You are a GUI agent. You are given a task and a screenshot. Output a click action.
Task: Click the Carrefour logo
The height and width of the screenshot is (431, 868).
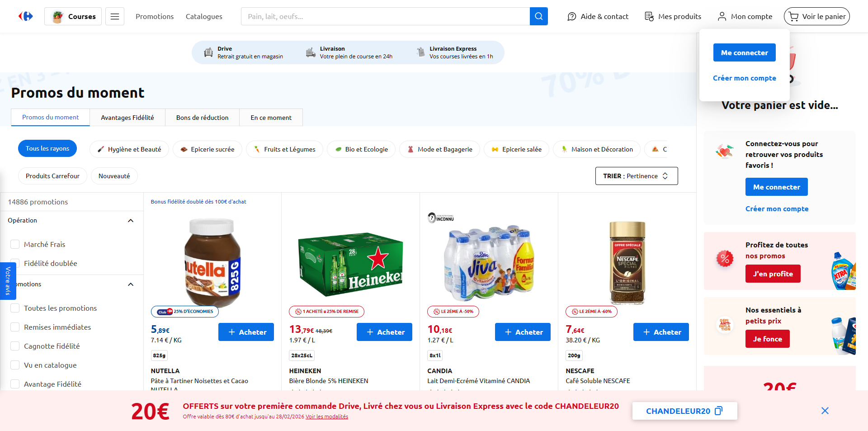coord(26,16)
